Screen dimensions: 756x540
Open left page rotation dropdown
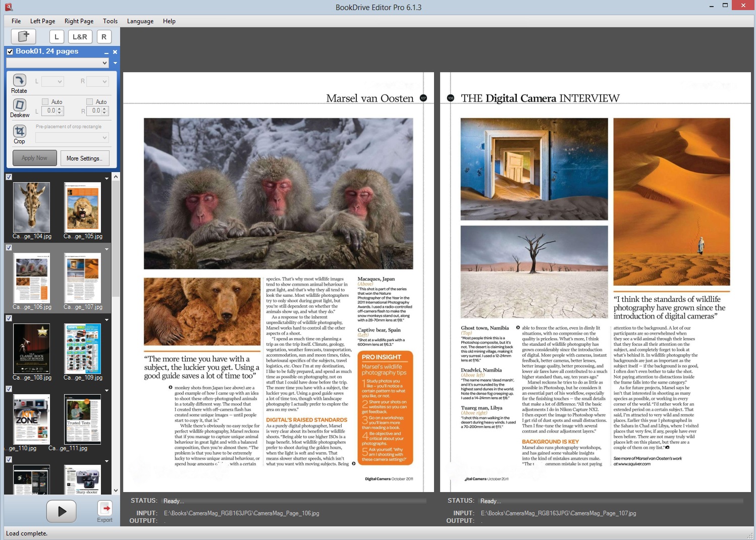click(52, 81)
